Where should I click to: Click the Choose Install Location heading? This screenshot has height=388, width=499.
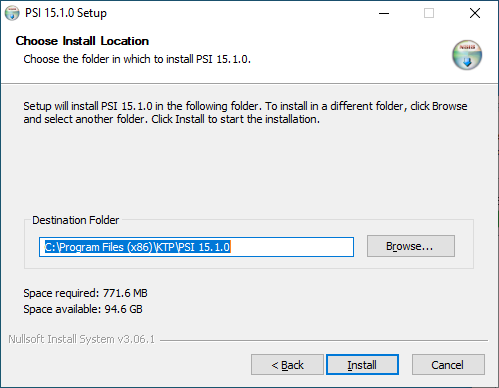coord(82,41)
